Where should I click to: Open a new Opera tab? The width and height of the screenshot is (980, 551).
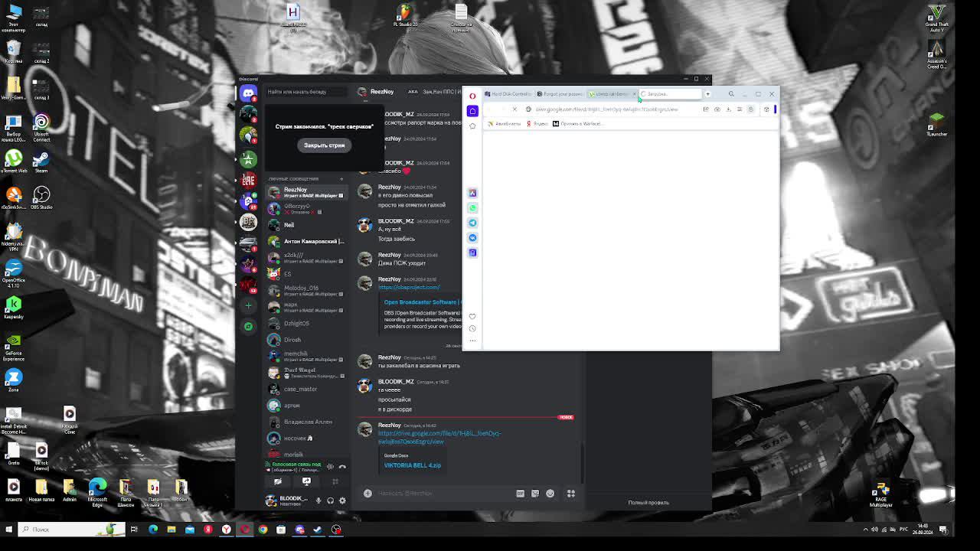pyautogui.click(x=707, y=94)
